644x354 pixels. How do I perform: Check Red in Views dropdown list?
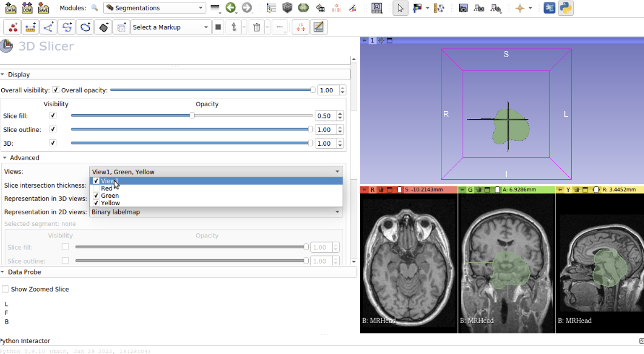(x=96, y=188)
